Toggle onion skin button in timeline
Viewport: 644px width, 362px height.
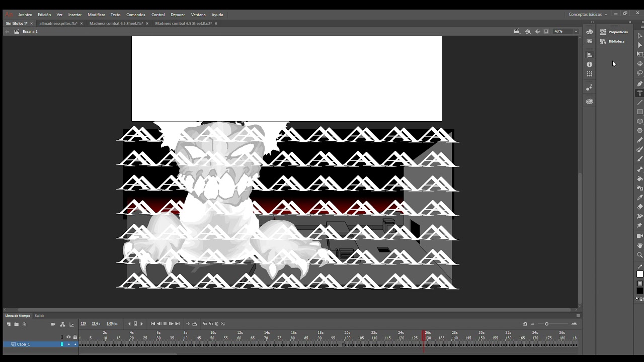204,324
